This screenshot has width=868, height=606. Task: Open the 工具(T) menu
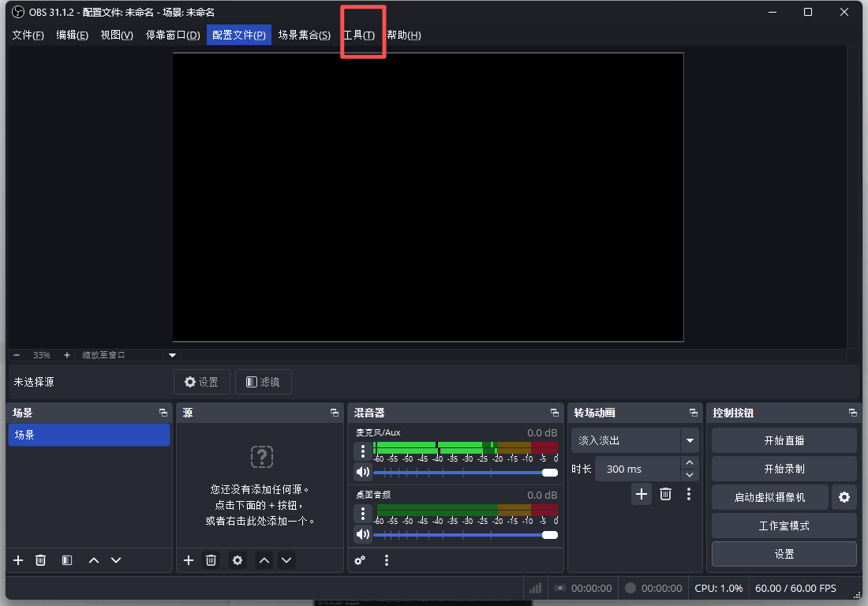(x=359, y=35)
